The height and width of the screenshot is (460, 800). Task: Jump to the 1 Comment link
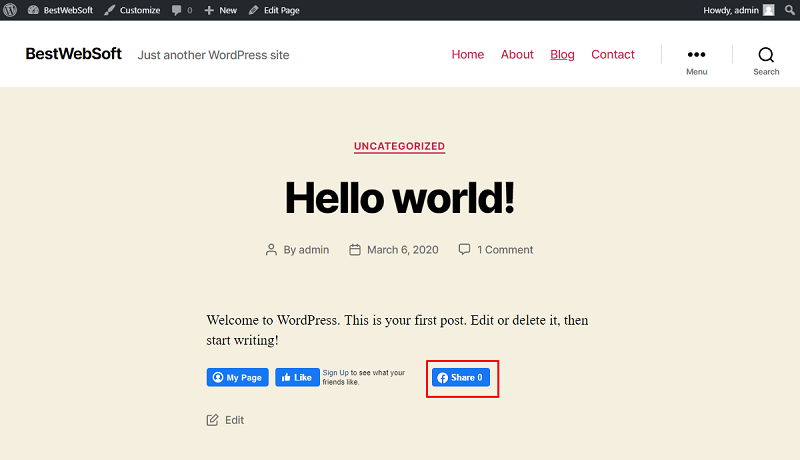(505, 250)
